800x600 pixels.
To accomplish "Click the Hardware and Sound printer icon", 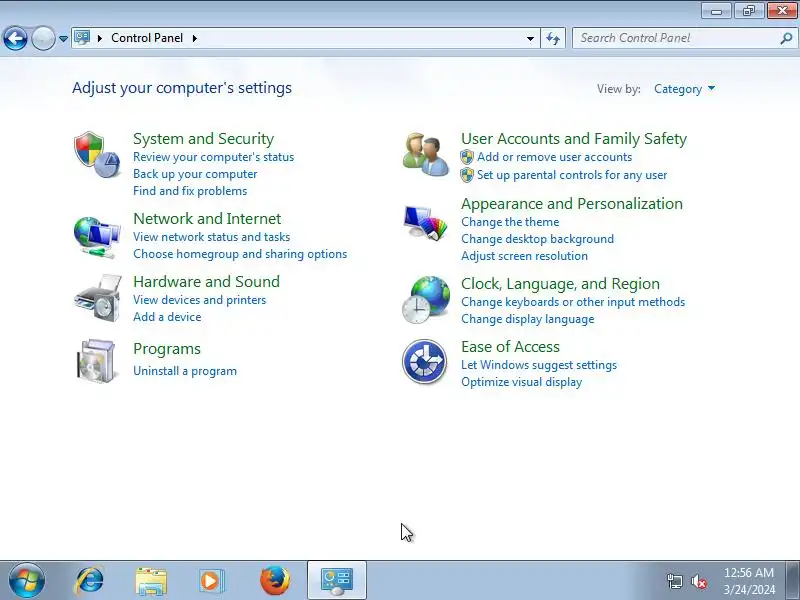I will point(98,298).
